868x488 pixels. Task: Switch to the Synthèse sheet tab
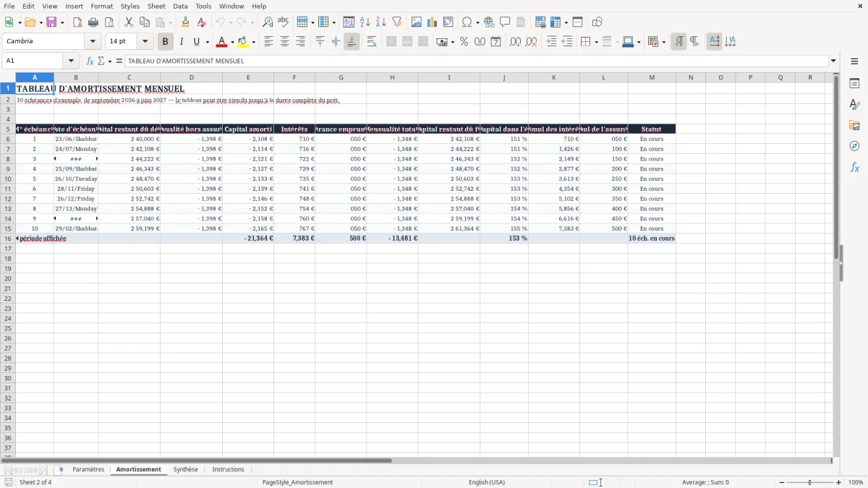click(x=186, y=470)
